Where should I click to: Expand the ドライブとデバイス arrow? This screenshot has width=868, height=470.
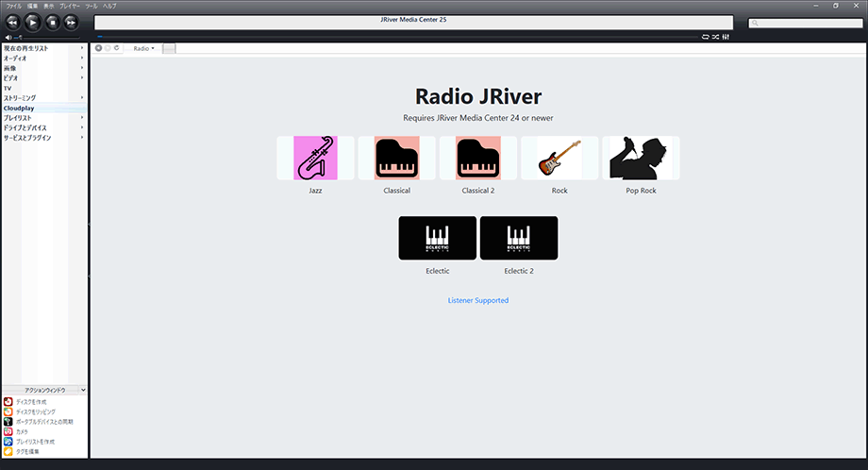coord(82,127)
